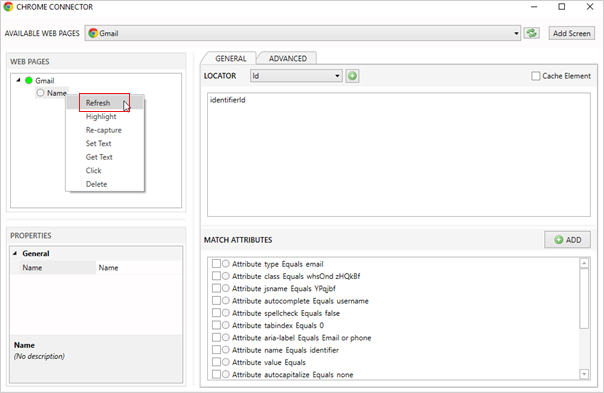
Task: Click the Add Screen button
Action: pyautogui.click(x=572, y=33)
